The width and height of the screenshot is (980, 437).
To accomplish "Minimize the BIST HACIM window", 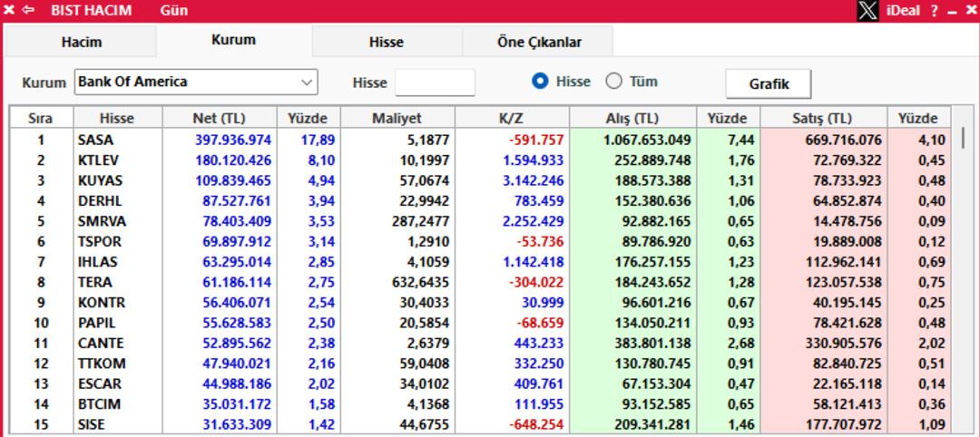I will pyautogui.click(x=952, y=11).
